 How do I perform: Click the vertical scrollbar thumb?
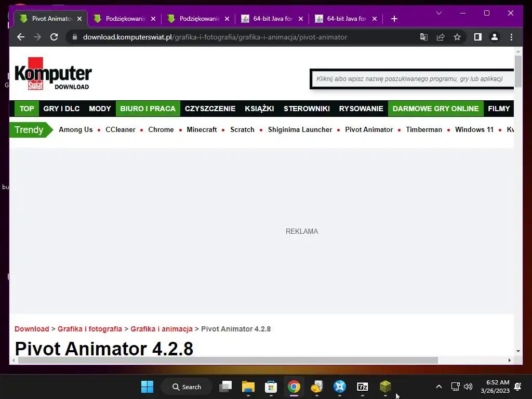tap(518, 71)
